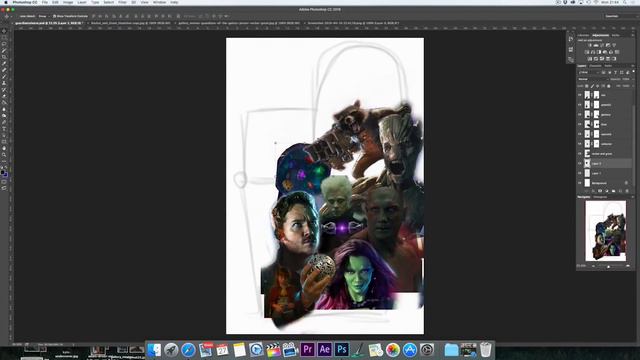The height and width of the screenshot is (360, 640).
Task: Click the Brightness/Contrast adjustment icon
Action: tap(590, 45)
